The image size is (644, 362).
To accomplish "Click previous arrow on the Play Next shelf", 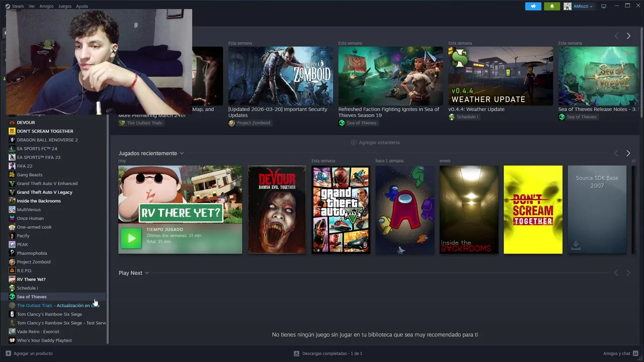I will pyautogui.click(x=616, y=273).
